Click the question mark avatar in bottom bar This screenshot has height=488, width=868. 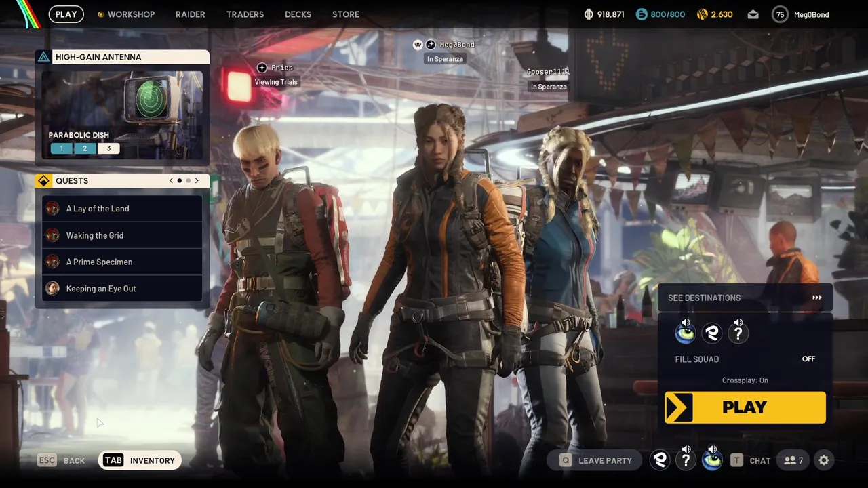pyautogui.click(x=686, y=461)
